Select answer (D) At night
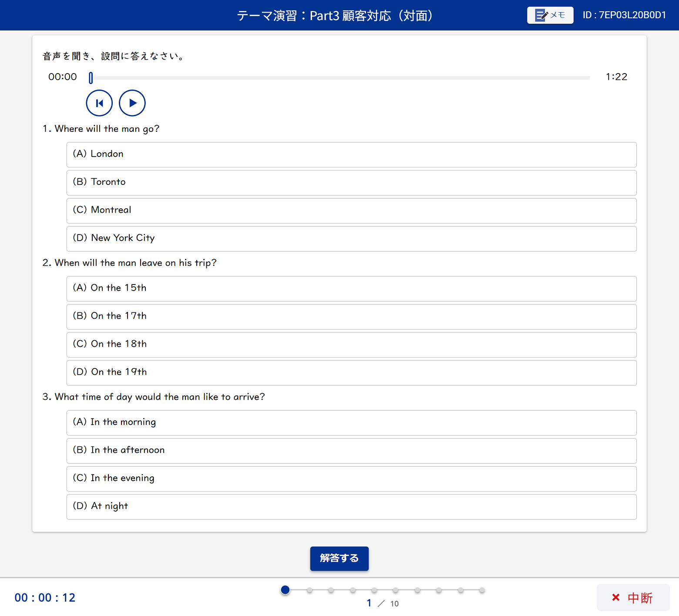This screenshot has width=679, height=616. 351,506
